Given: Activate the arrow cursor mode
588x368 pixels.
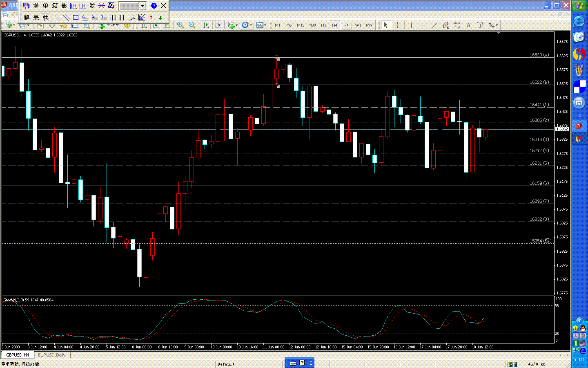Looking at the screenshot, I should 385,25.
